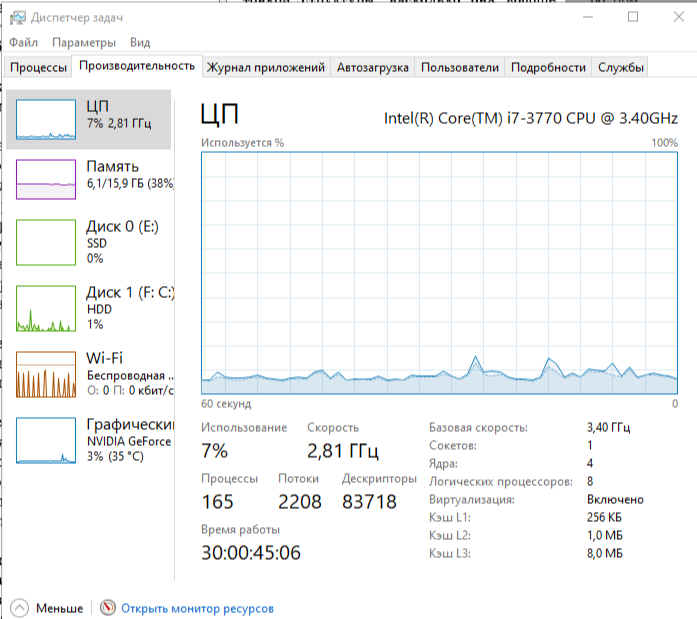Click the Кэш L2 1,0 МБ value
697x619 pixels.
point(605,535)
